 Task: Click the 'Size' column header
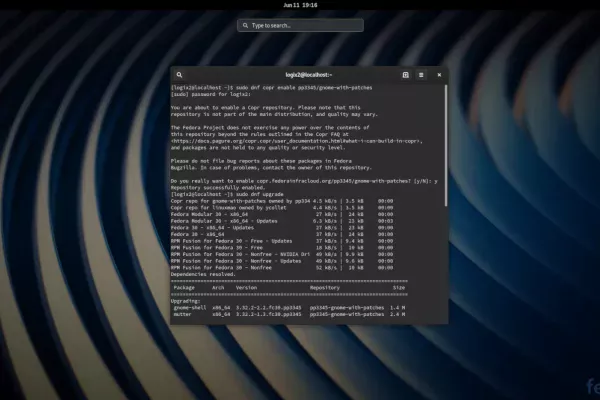click(x=399, y=288)
